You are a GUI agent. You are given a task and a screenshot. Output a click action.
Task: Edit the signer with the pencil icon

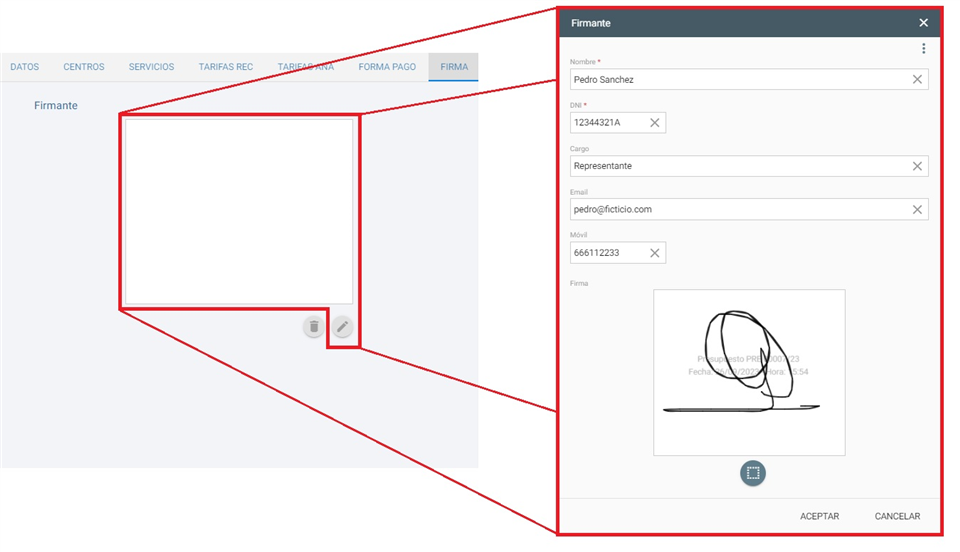(x=342, y=327)
